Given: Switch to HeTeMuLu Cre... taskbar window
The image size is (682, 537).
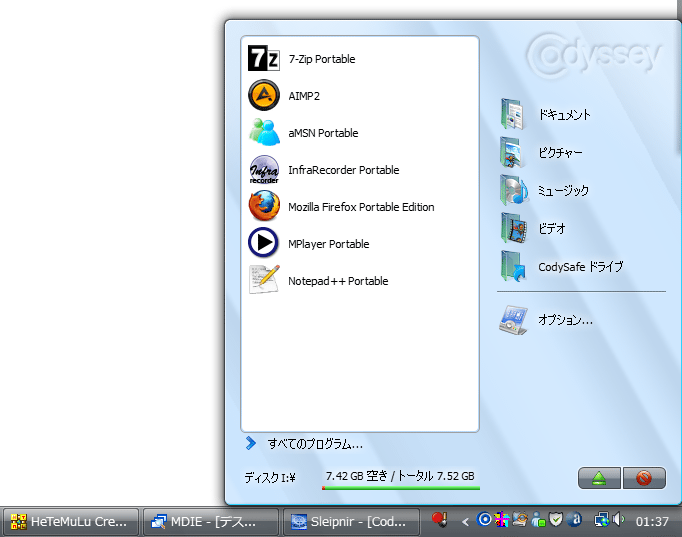Looking at the screenshot, I should [x=70, y=521].
